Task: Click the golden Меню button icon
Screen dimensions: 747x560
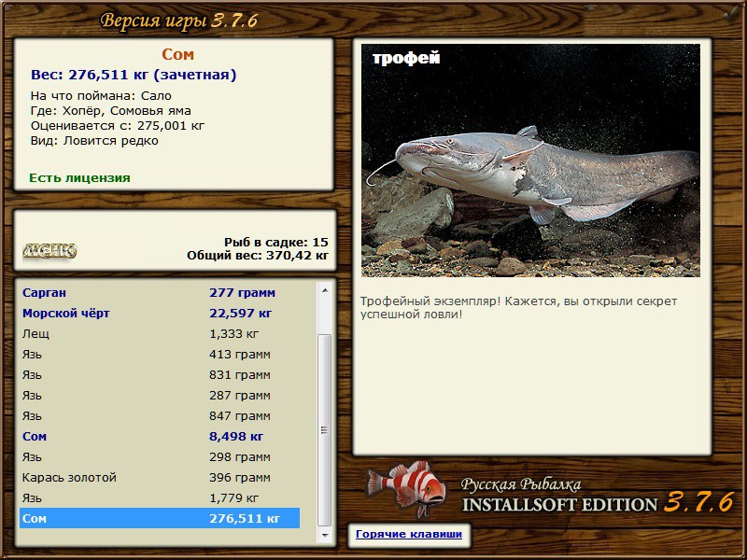Action: click(x=49, y=250)
